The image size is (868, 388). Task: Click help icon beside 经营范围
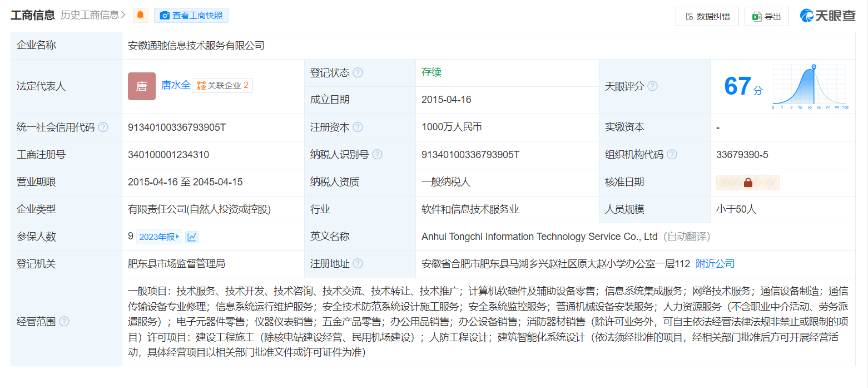tap(65, 321)
